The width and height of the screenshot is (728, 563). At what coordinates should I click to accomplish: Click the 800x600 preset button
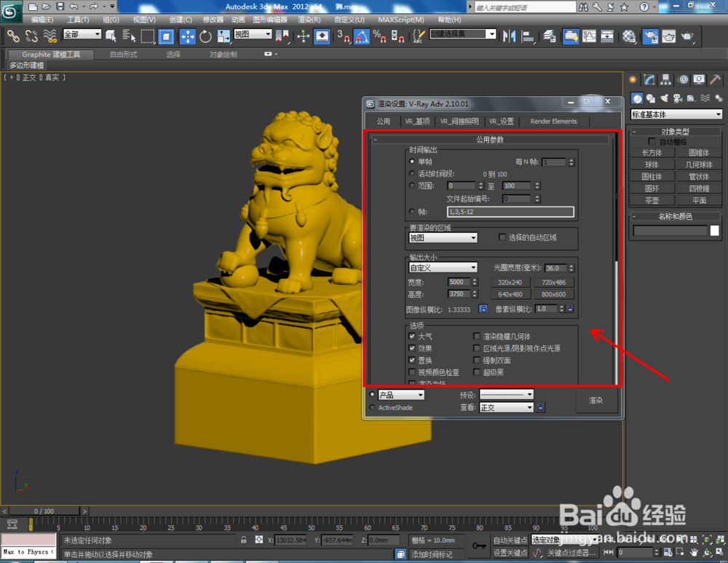coord(553,294)
